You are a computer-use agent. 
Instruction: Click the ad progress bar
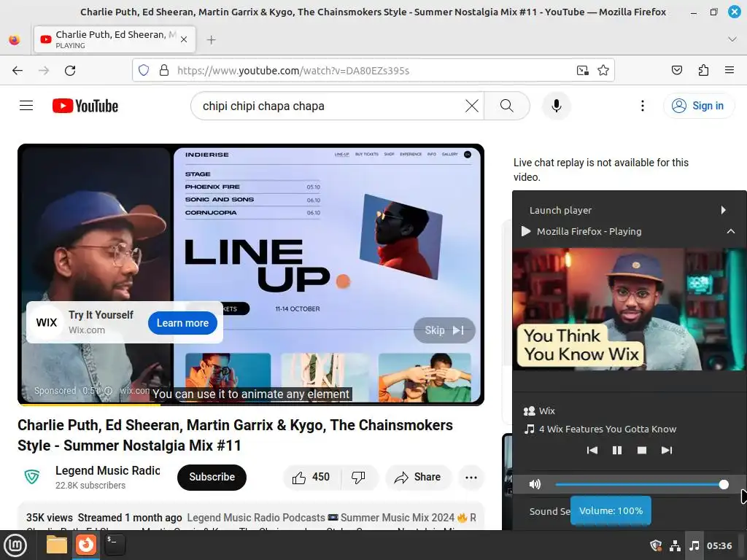pos(251,404)
